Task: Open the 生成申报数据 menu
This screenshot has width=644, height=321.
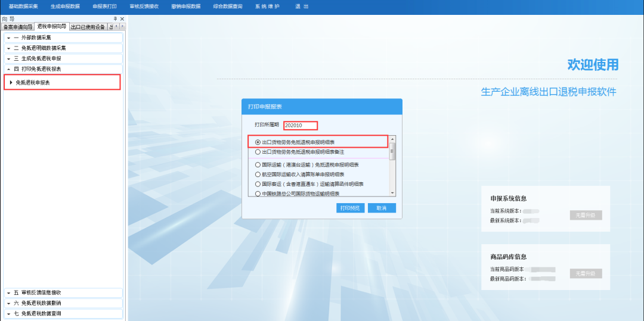Action: point(66,7)
